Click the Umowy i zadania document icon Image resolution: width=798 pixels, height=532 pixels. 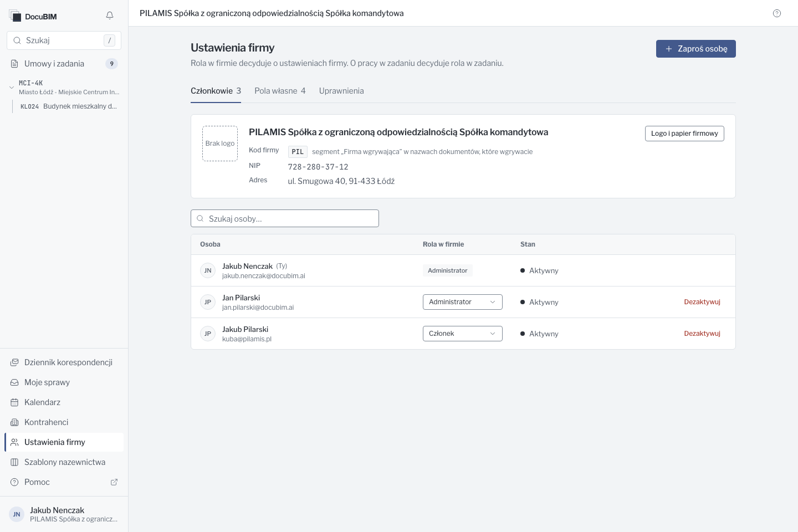pos(14,64)
